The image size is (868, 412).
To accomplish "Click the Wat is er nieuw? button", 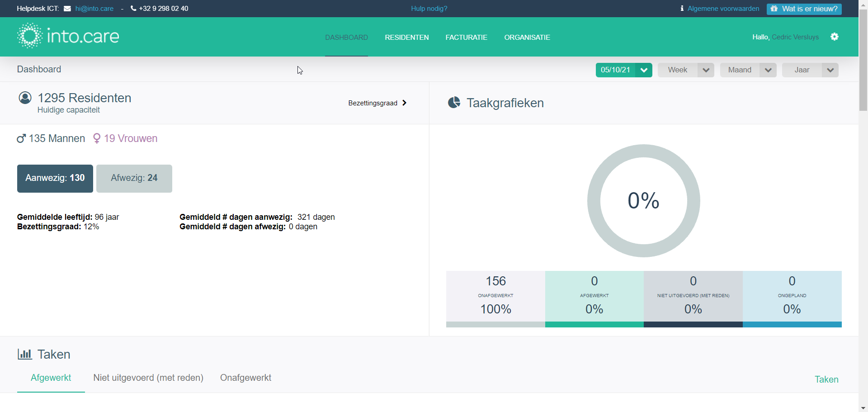I will click(804, 9).
